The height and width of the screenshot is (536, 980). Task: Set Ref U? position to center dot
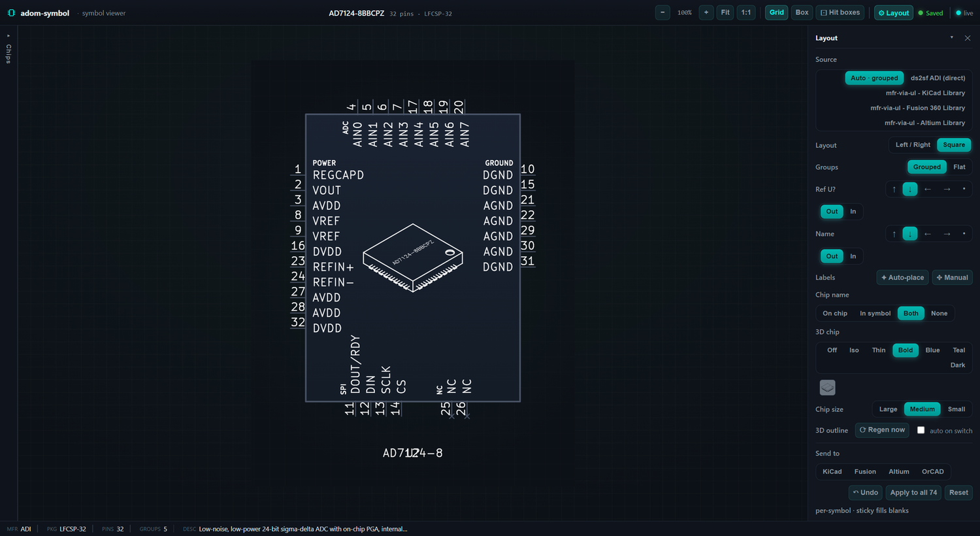pos(964,189)
